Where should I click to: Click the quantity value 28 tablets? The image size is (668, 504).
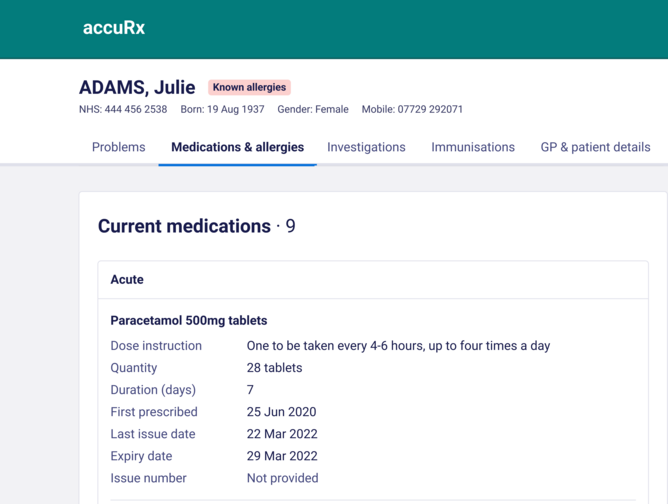tap(274, 368)
